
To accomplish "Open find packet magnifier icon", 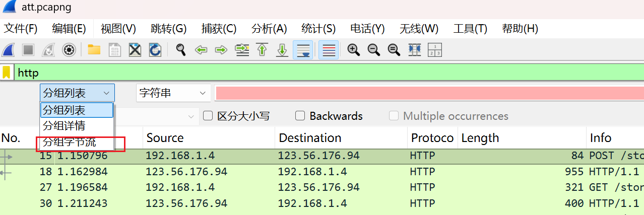I will pyautogui.click(x=180, y=50).
